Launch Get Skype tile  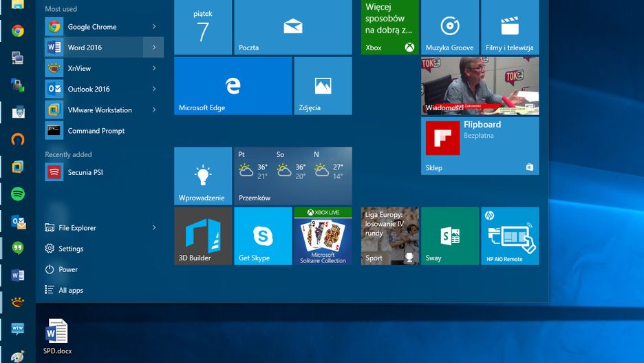[x=263, y=236]
